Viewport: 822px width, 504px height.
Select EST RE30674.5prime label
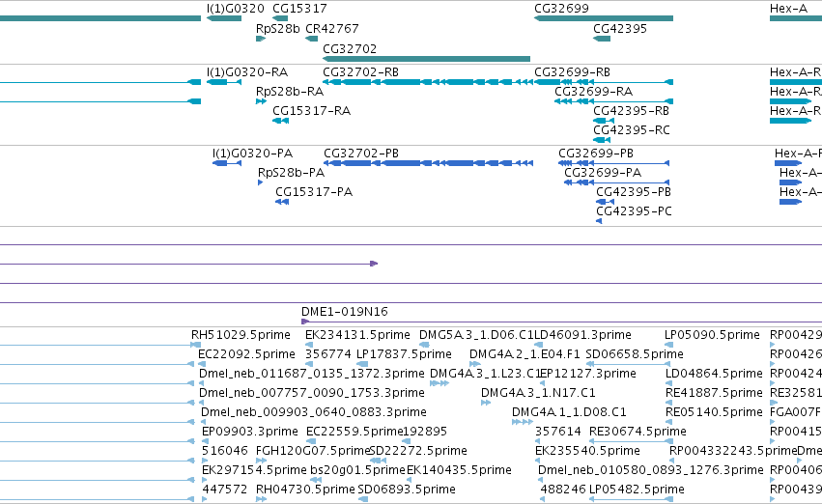638,432
